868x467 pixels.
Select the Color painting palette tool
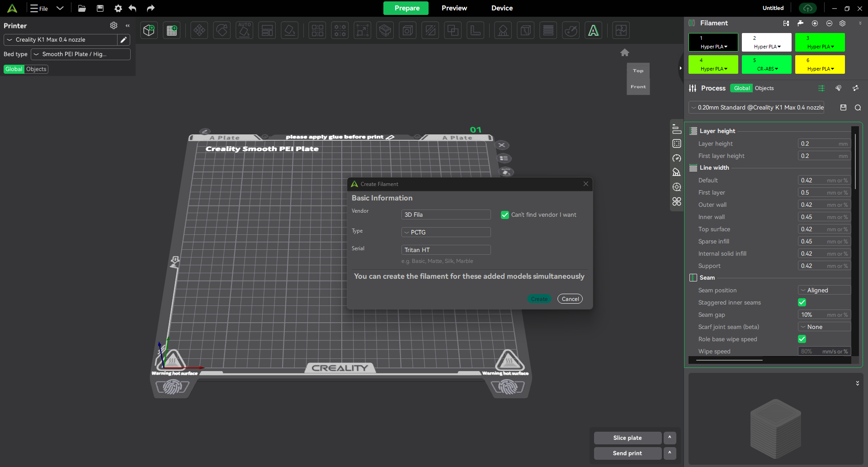click(x=571, y=30)
